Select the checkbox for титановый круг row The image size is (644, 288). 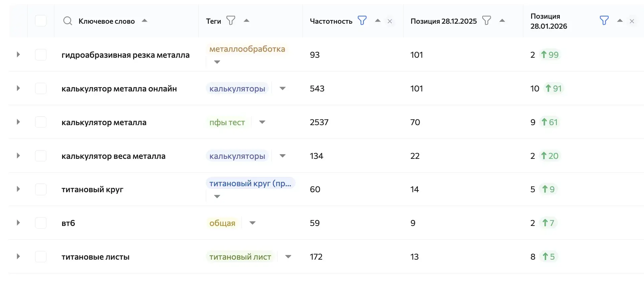[x=41, y=189]
